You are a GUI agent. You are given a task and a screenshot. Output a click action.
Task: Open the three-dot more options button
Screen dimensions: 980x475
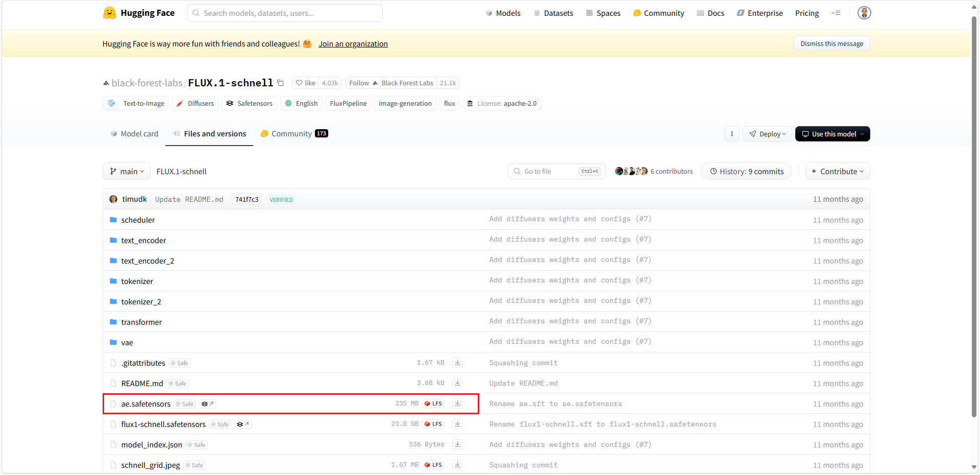pyautogui.click(x=731, y=134)
